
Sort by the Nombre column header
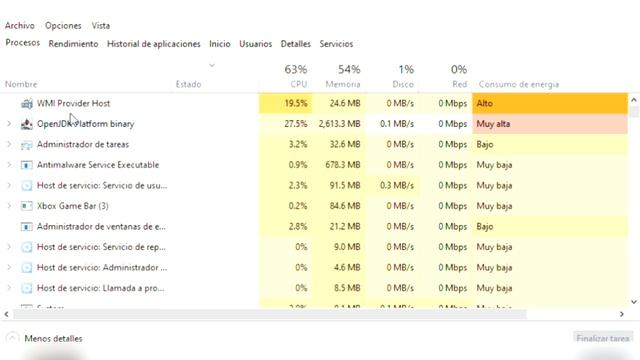21,84
